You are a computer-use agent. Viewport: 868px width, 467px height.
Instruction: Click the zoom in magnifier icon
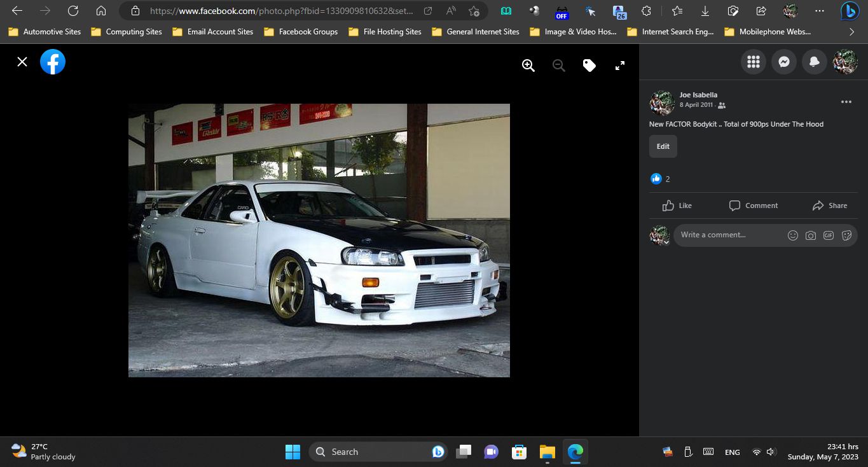pyautogui.click(x=528, y=66)
